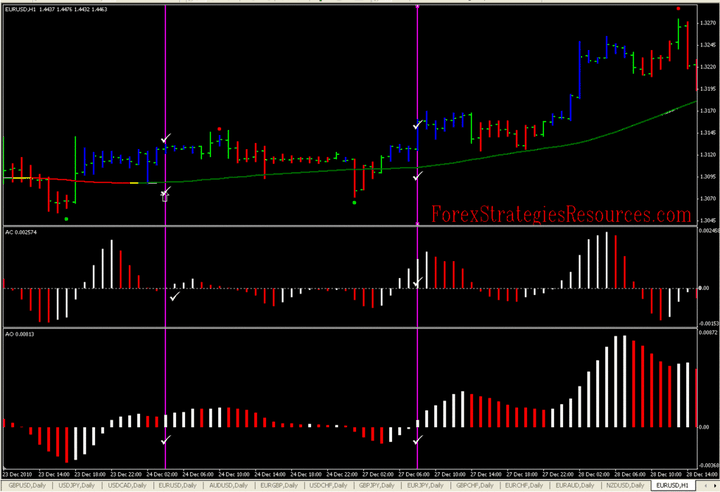Switch to the GBPUSD,Daily chart tab
720x492 pixels.
click(x=27, y=486)
